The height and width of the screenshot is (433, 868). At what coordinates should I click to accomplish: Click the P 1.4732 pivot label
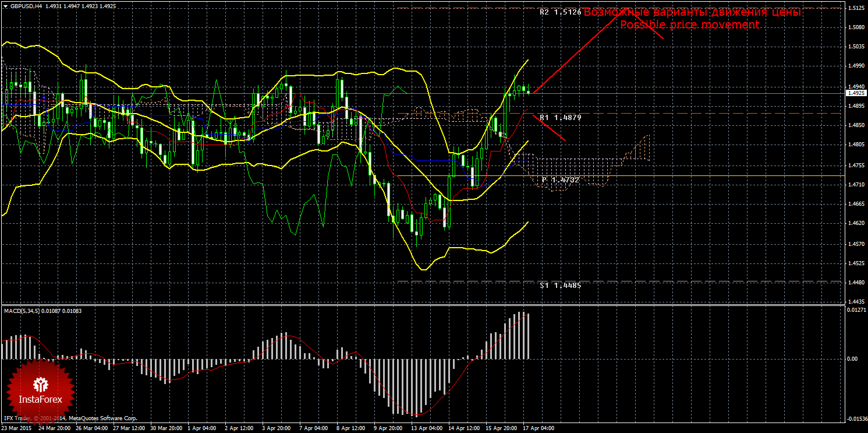[x=560, y=180]
